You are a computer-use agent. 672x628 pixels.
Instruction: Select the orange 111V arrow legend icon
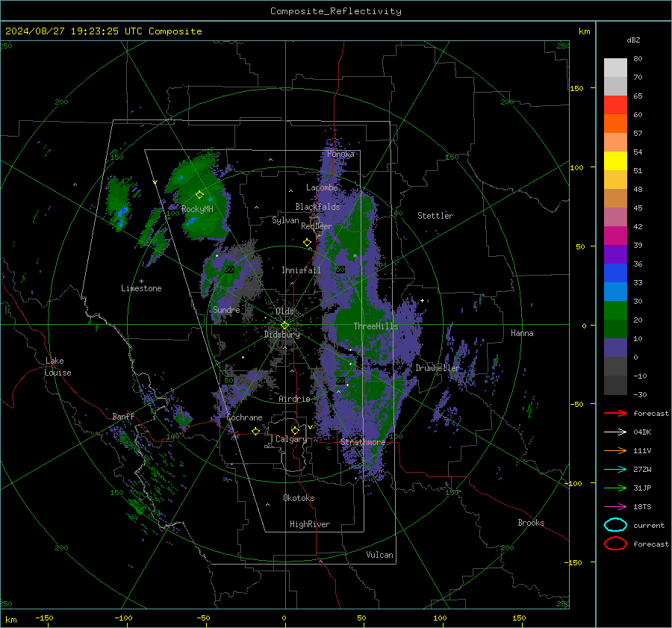click(x=615, y=450)
